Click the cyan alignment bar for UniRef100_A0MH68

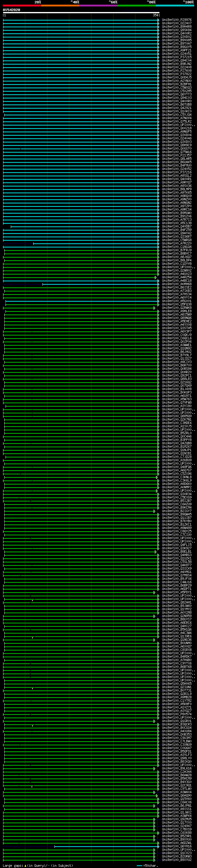(x=101, y=284)
